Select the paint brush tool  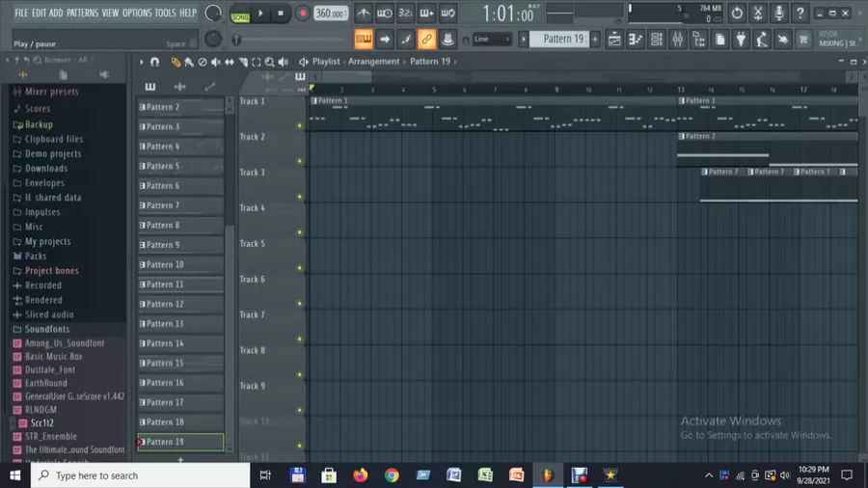[189, 62]
